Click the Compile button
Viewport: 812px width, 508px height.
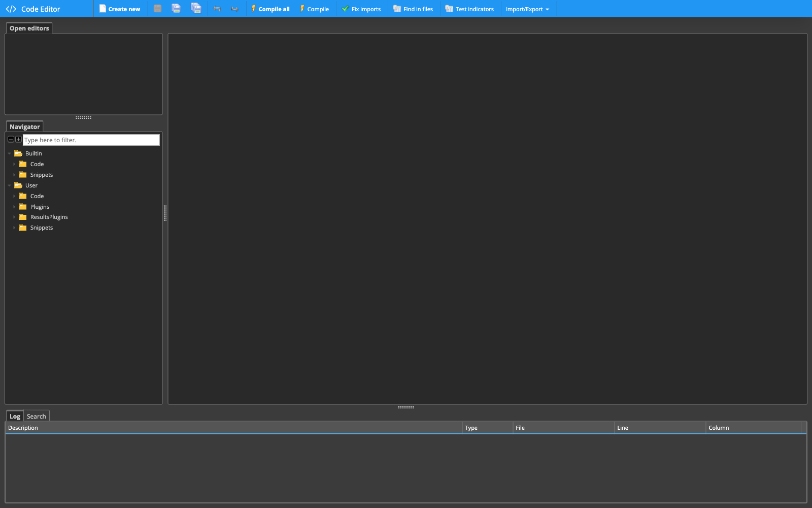314,9
